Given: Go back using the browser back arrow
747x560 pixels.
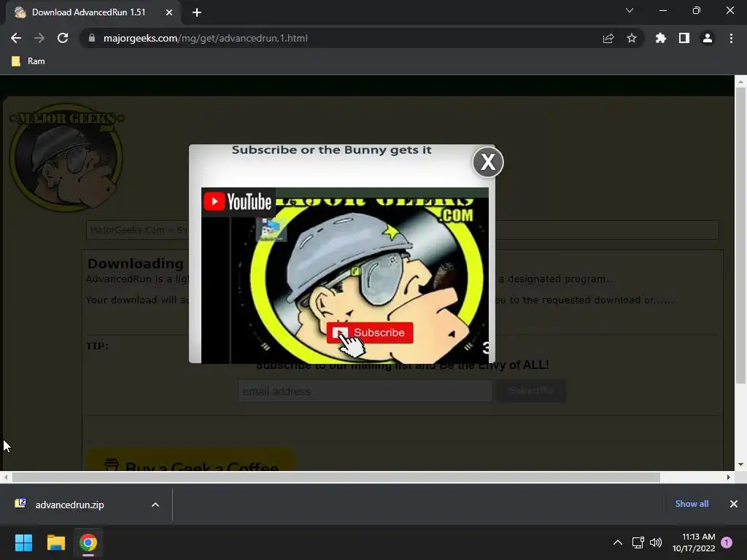Looking at the screenshot, I should (16, 38).
